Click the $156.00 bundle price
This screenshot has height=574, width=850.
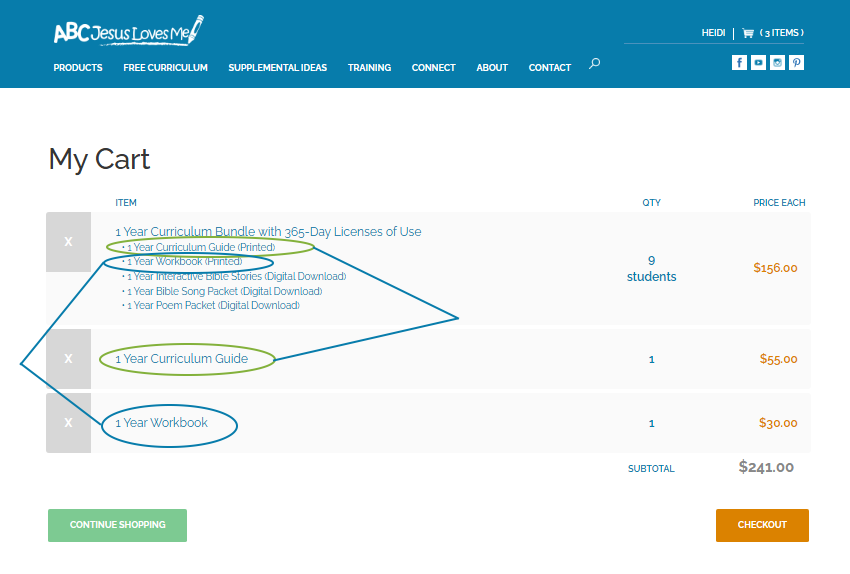point(775,268)
